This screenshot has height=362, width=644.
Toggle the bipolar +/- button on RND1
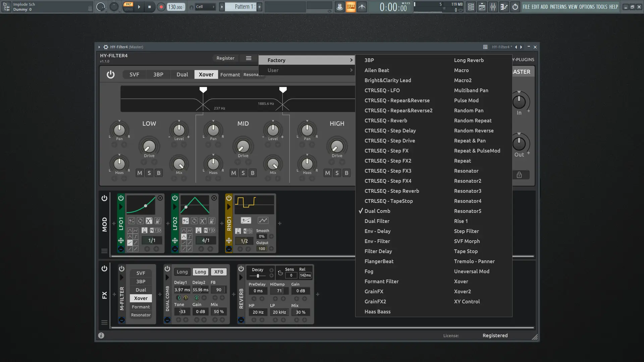click(246, 220)
